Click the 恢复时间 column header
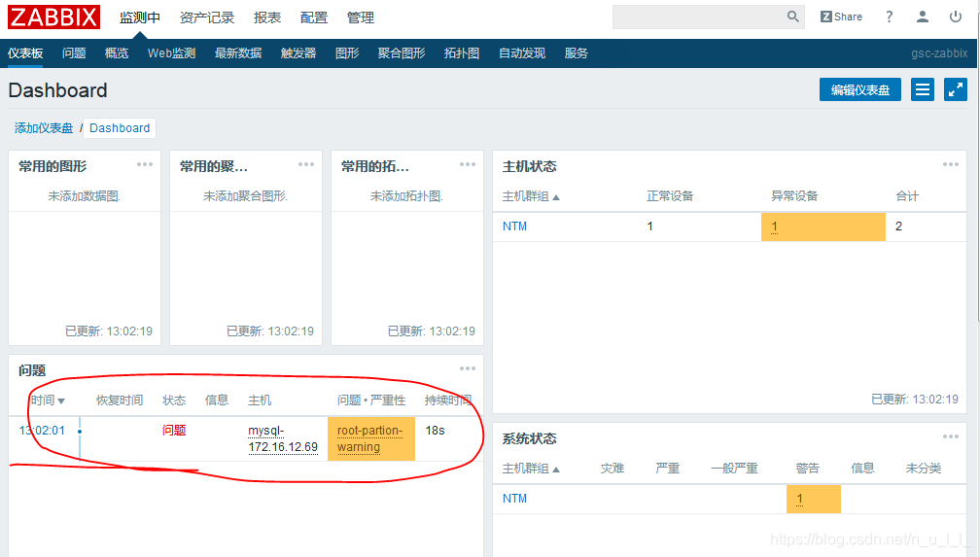 click(x=120, y=400)
